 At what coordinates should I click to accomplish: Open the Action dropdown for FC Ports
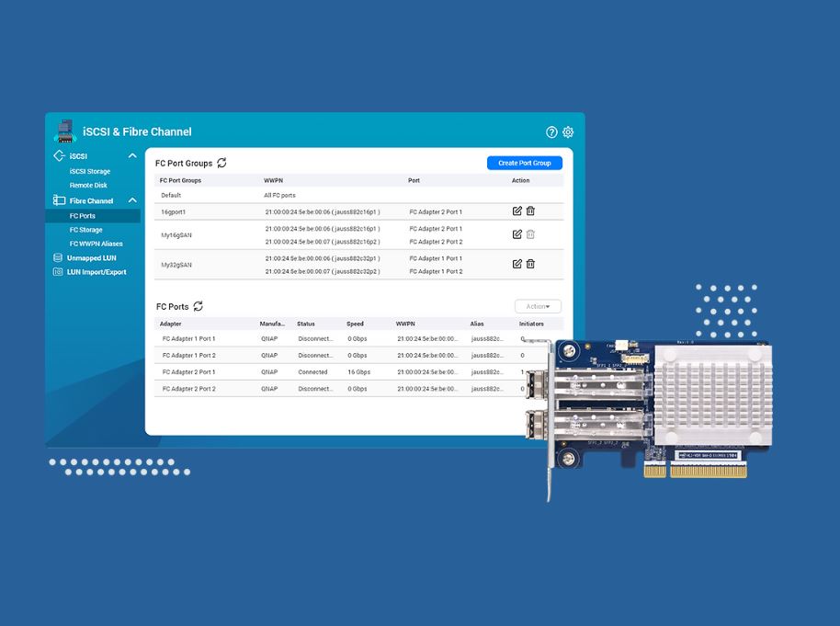tap(538, 306)
